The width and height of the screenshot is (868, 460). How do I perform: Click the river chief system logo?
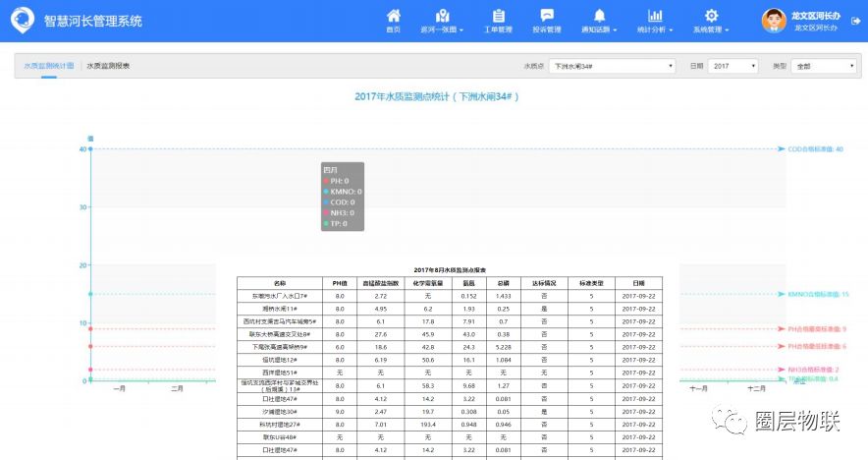(23, 21)
